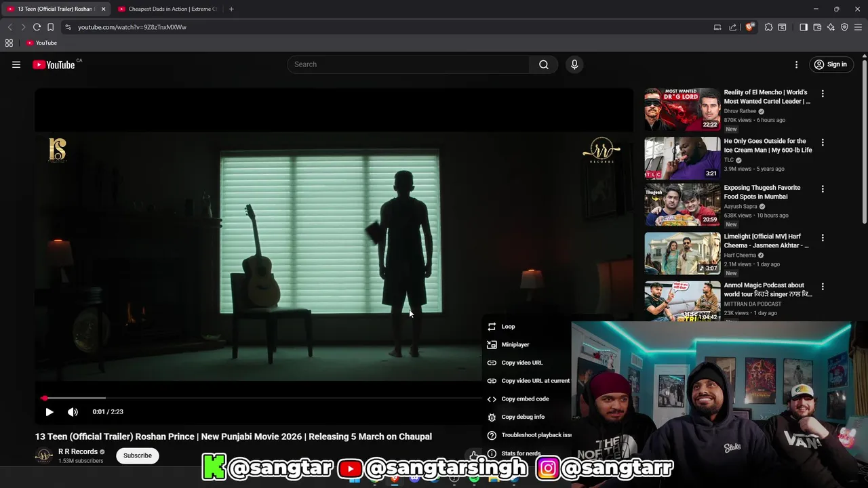The height and width of the screenshot is (488, 868).
Task: Reload the page
Action: tap(37, 27)
